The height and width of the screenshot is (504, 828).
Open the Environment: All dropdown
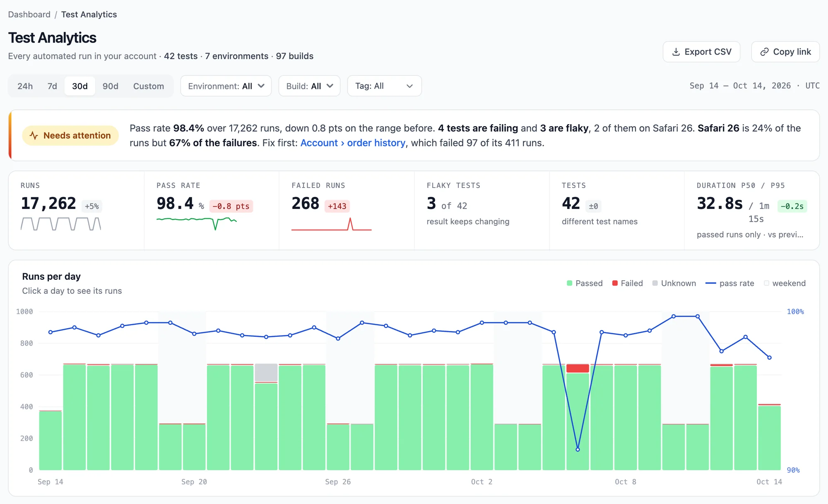[226, 86]
